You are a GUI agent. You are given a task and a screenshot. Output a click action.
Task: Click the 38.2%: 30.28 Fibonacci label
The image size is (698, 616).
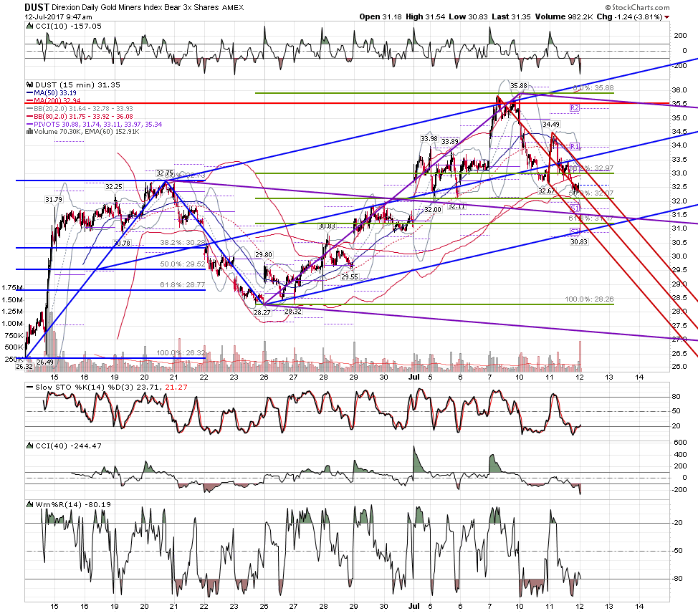coord(183,243)
